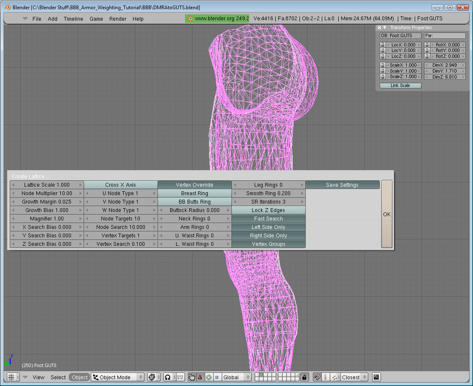Increase Leg Rings with right arrow
Screen dimensions: 473x386
tap(302, 185)
